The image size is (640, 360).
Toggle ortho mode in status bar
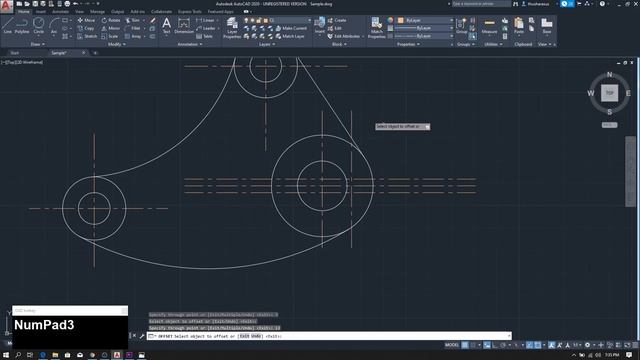(495, 345)
